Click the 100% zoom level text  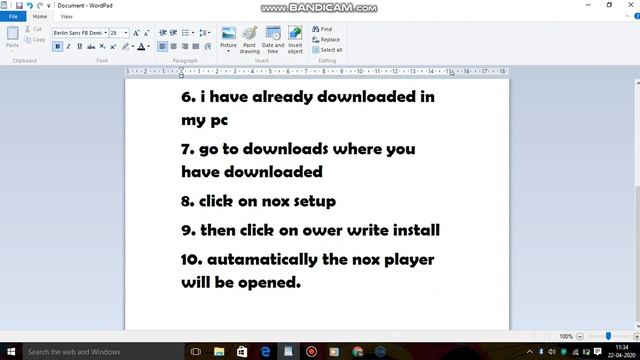566,336
